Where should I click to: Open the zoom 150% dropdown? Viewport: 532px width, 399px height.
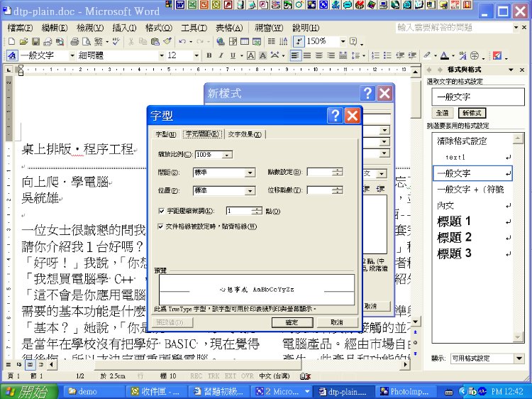coord(343,42)
